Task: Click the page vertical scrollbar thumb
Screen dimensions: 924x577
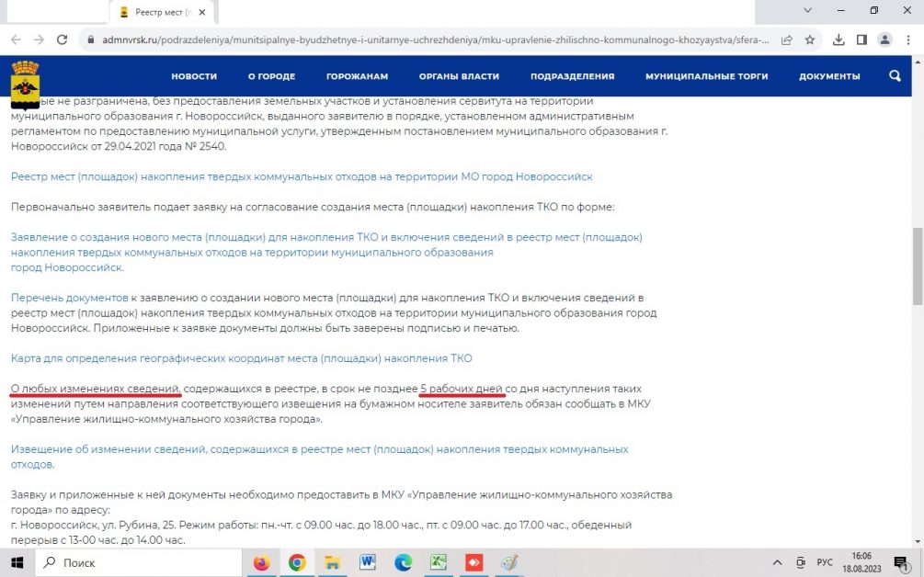Action: point(917,266)
